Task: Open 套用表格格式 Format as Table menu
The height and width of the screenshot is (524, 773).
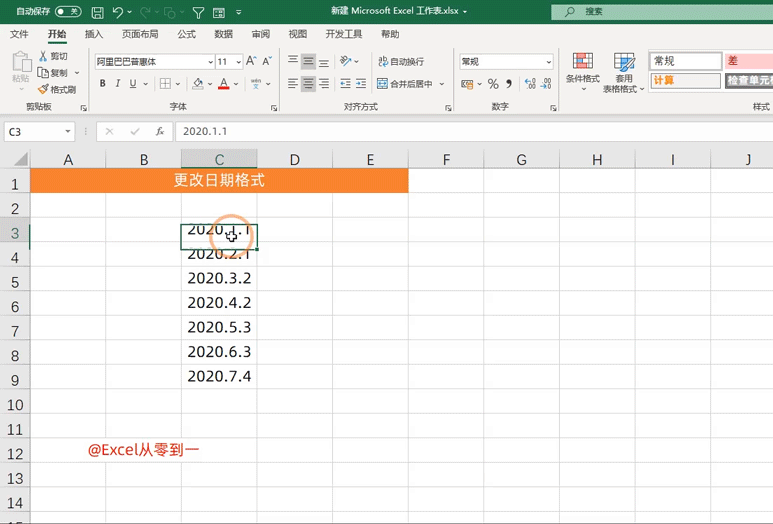Action: [x=624, y=72]
